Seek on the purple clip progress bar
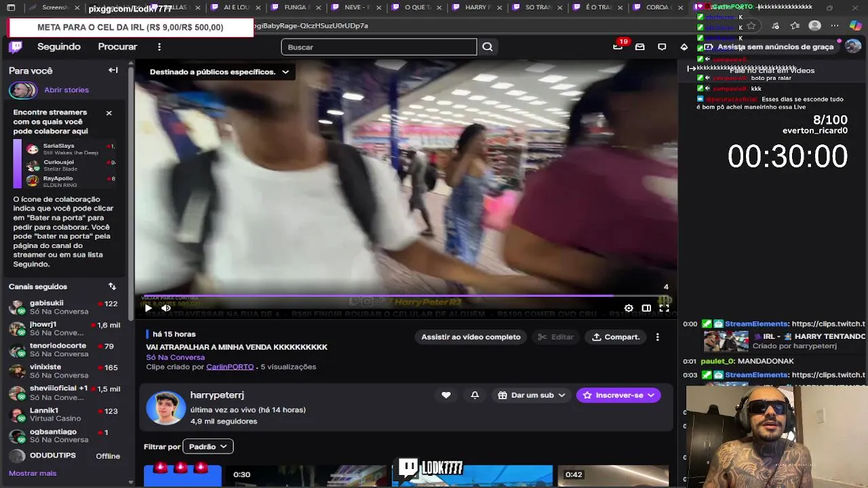The width and height of the screenshot is (868, 488). (x=406, y=296)
